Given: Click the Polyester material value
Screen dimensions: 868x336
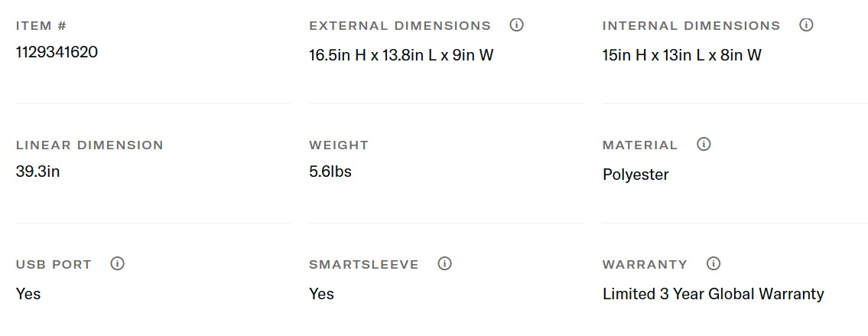Looking at the screenshot, I should tap(636, 175).
